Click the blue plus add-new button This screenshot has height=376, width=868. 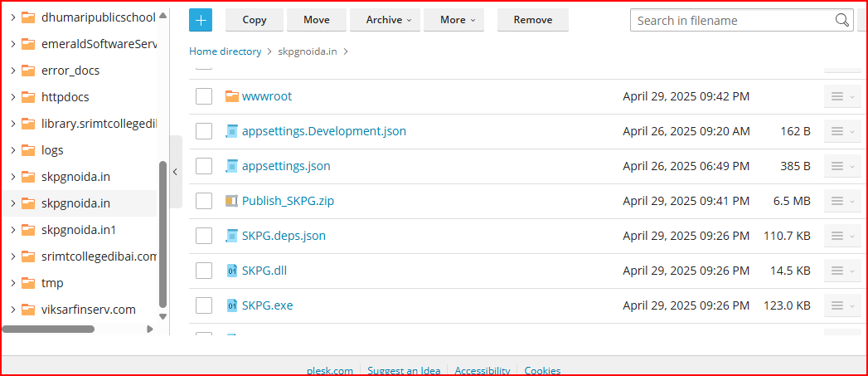point(201,20)
